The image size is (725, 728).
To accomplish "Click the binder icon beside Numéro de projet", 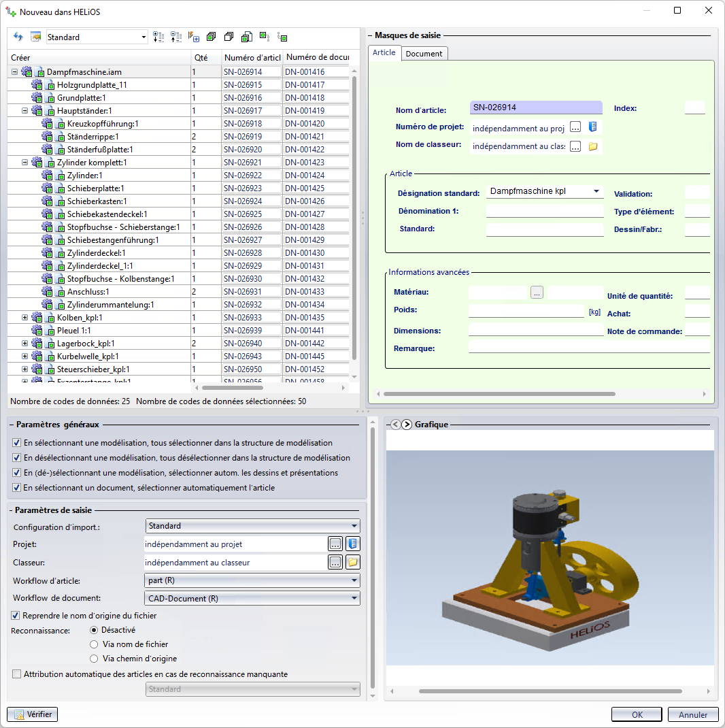I will click(592, 127).
